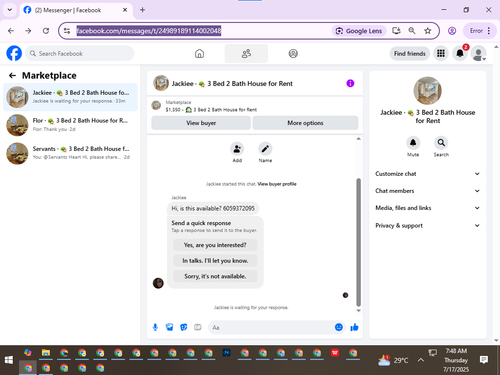Click the Facebook logo icon
The image size is (500, 375).
tap(14, 53)
